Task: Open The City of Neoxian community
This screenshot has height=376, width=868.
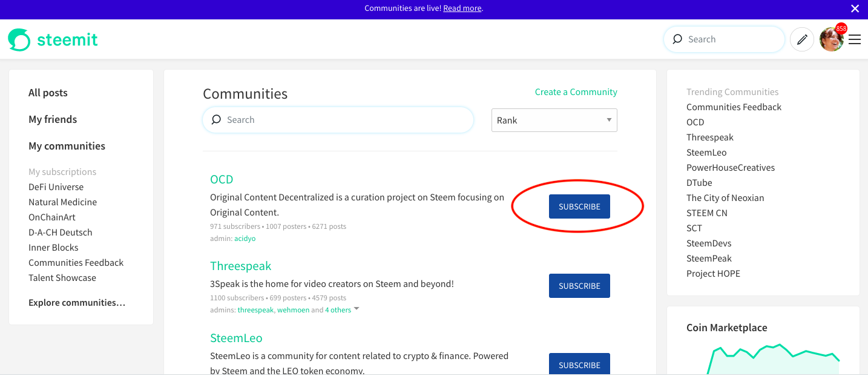Action: pyautogui.click(x=725, y=198)
